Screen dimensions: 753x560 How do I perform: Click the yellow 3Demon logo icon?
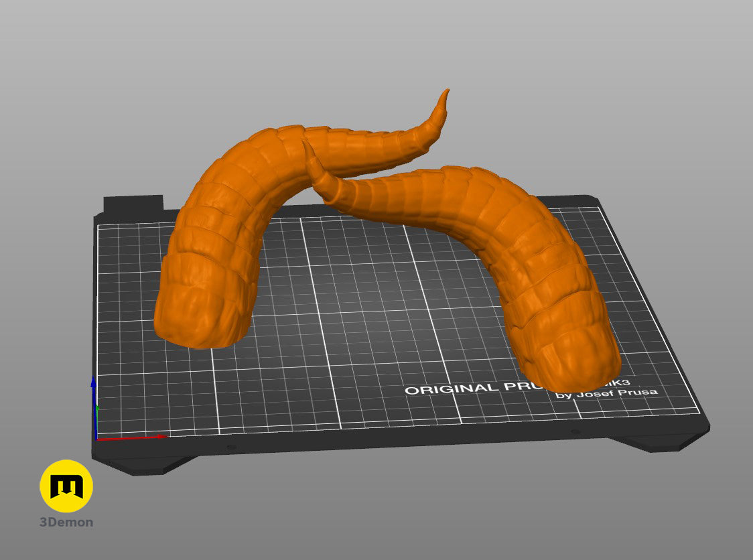[x=66, y=486]
